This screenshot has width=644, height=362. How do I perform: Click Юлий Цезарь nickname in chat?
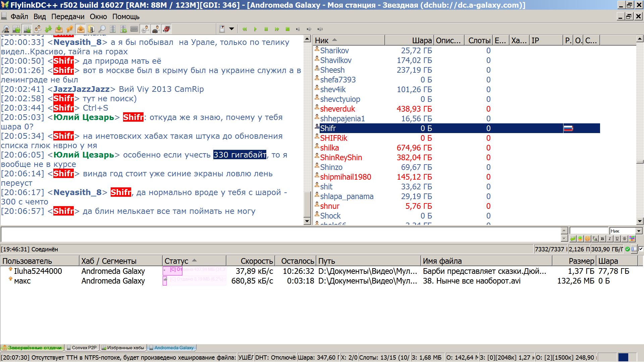(x=84, y=117)
